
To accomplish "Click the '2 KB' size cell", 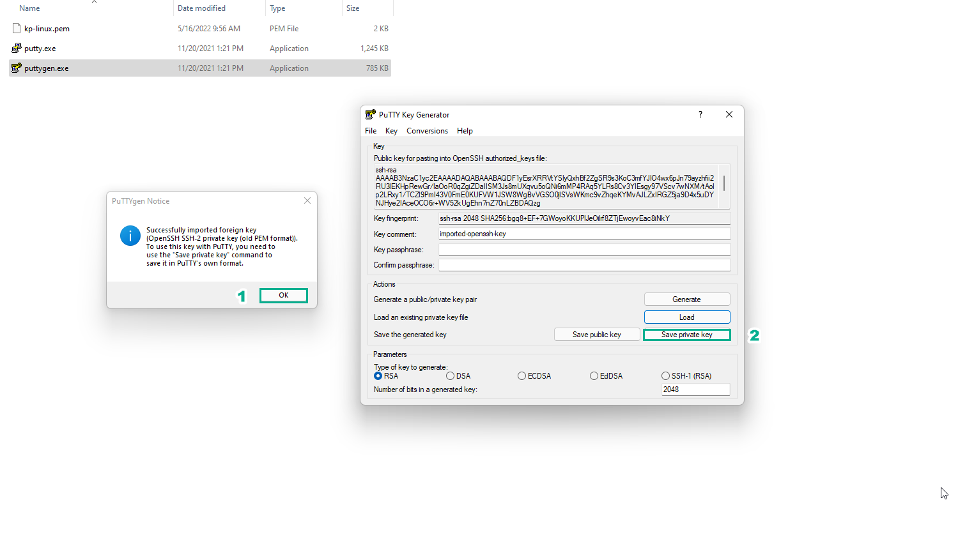I will coord(381,29).
